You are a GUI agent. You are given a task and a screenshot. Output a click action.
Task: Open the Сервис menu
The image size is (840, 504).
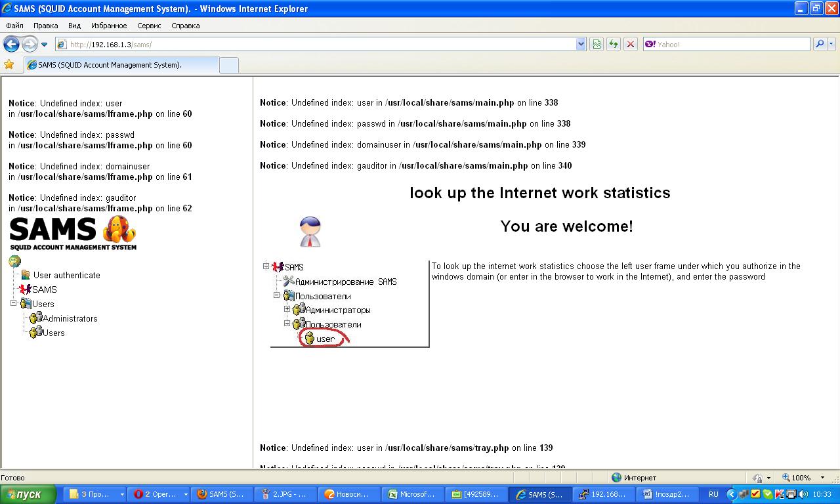coord(149,26)
